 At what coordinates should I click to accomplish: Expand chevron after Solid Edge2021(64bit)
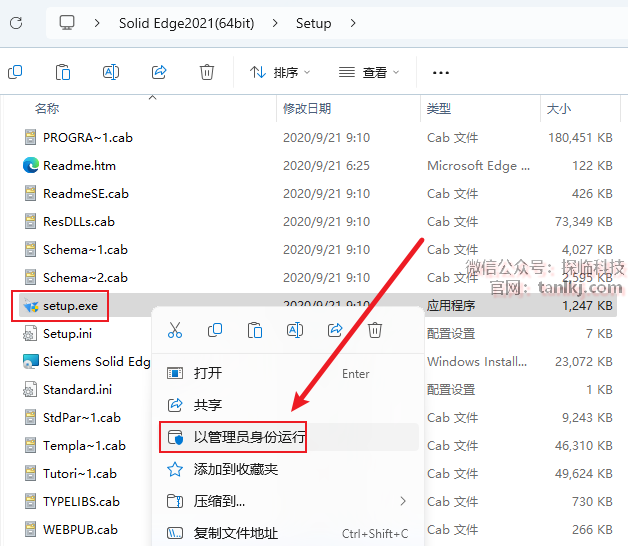pyautogui.click(x=274, y=23)
